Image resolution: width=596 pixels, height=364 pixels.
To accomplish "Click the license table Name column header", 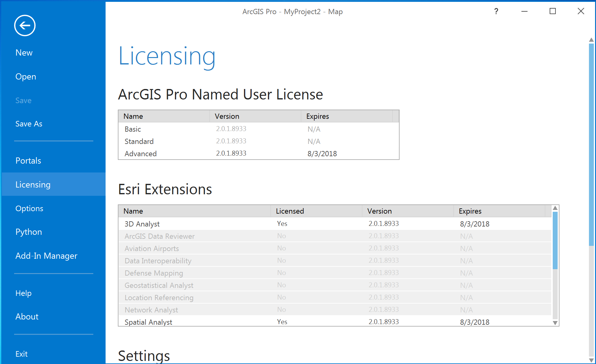I will (x=164, y=116).
